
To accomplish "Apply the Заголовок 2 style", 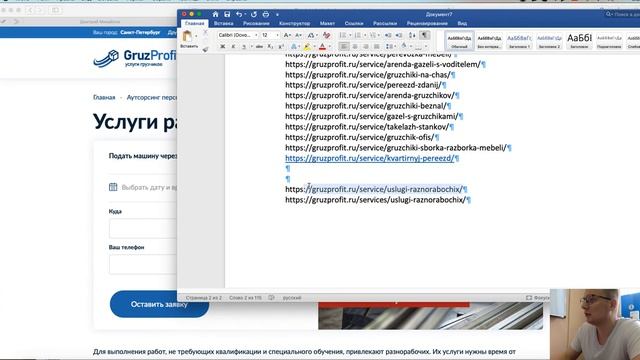I will [549, 40].
